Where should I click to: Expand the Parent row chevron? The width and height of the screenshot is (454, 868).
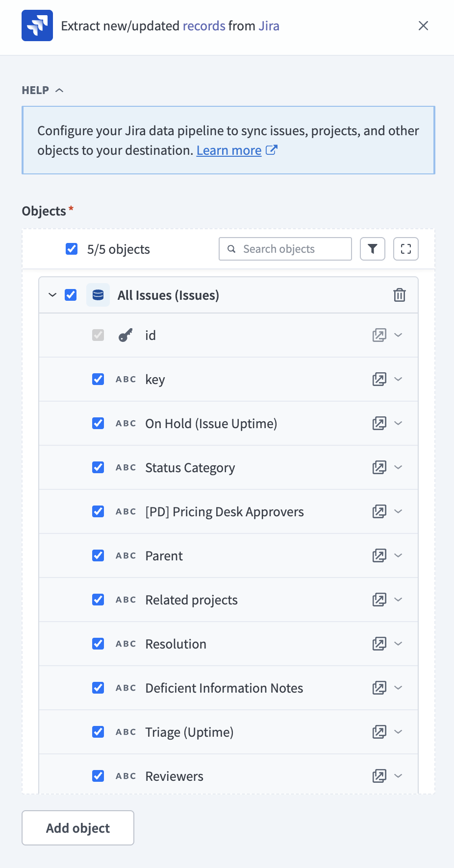click(x=398, y=555)
